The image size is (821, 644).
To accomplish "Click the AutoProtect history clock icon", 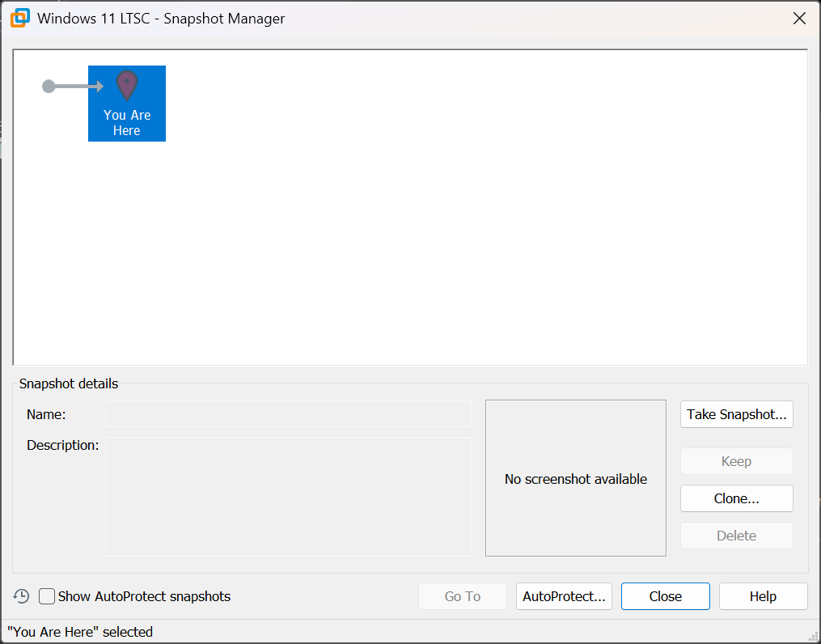I will (x=22, y=595).
